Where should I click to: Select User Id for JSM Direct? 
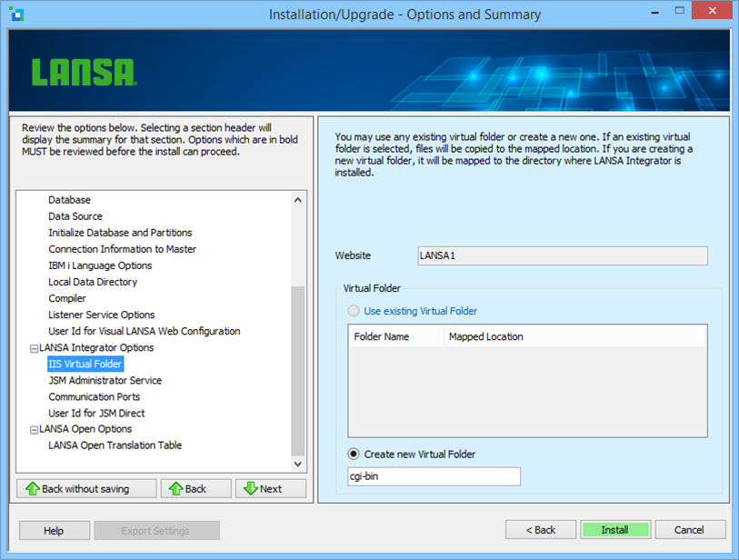96,414
